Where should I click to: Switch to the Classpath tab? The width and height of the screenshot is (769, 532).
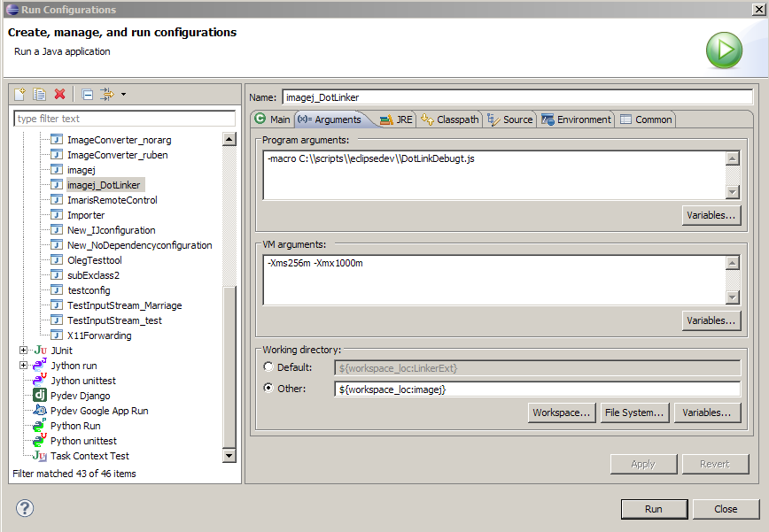(x=450, y=120)
